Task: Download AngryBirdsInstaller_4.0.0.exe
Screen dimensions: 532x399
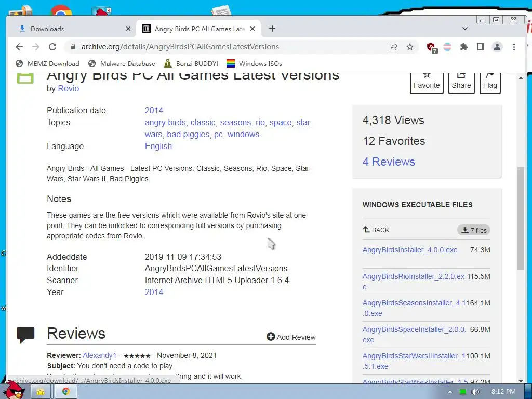Action: (409, 250)
